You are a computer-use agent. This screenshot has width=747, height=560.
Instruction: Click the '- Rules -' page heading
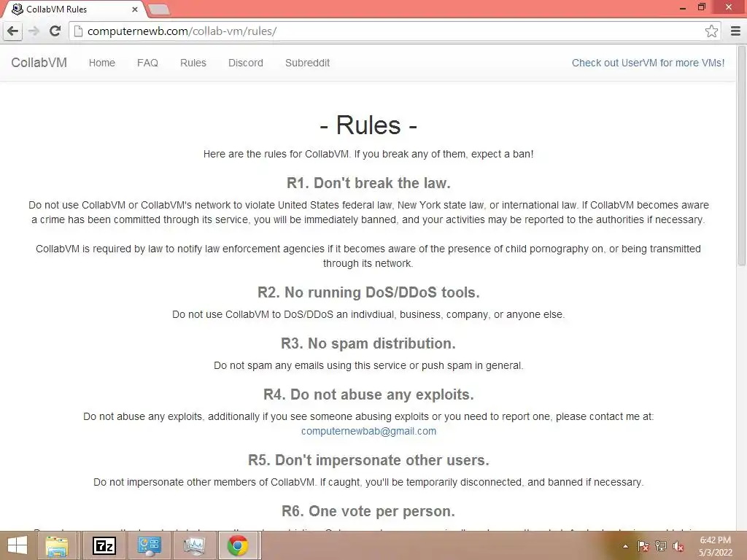click(368, 125)
